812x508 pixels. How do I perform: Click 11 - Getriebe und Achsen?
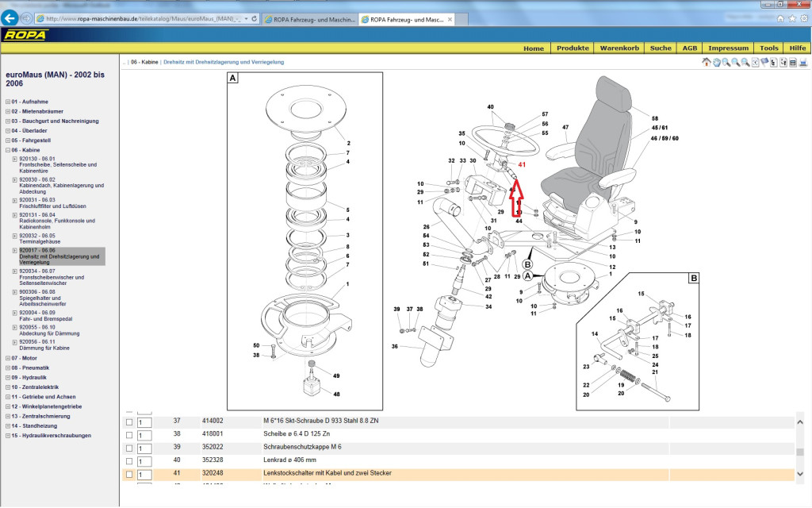click(44, 397)
